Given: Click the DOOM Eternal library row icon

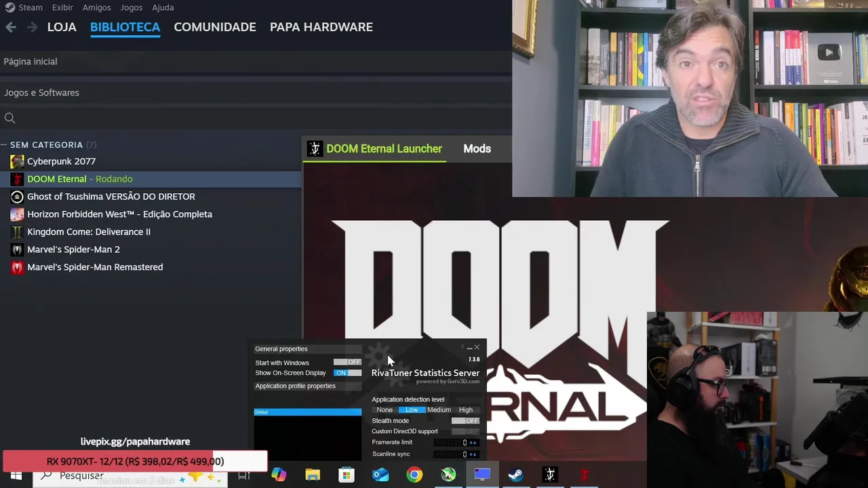Looking at the screenshot, I should (x=17, y=179).
